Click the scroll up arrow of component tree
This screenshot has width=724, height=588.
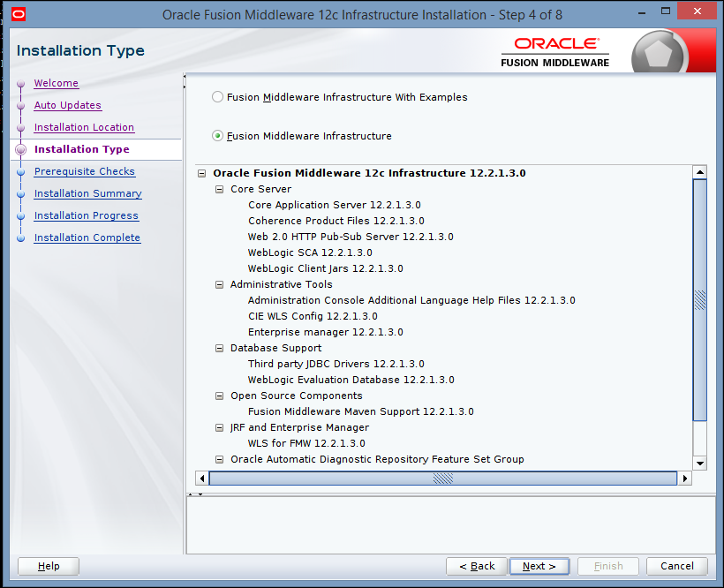(x=700, y=172)
